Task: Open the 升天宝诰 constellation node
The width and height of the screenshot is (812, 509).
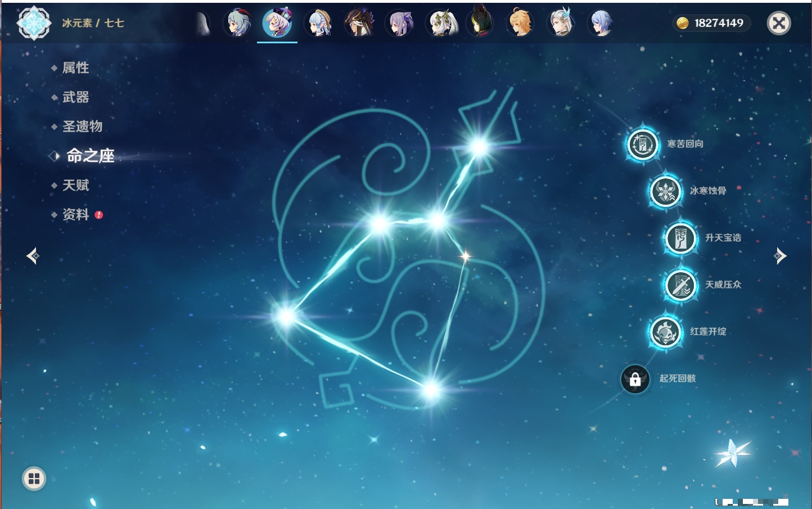Action: (x=680, y=238)
